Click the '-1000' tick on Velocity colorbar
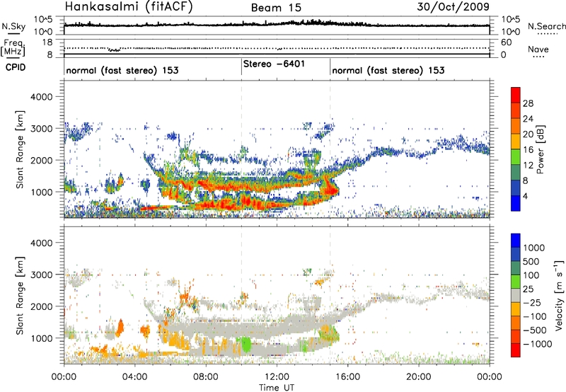 pyautogui.click(x=537, y=344)
